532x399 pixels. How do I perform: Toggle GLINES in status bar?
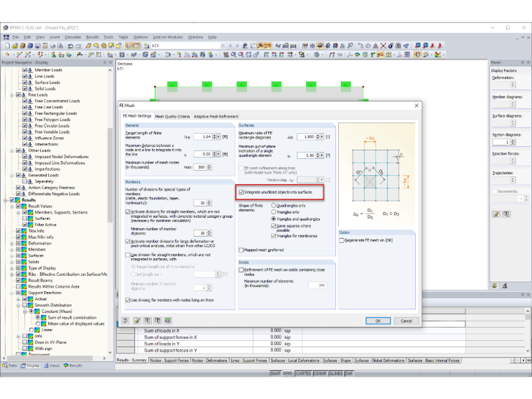point(335,374)
